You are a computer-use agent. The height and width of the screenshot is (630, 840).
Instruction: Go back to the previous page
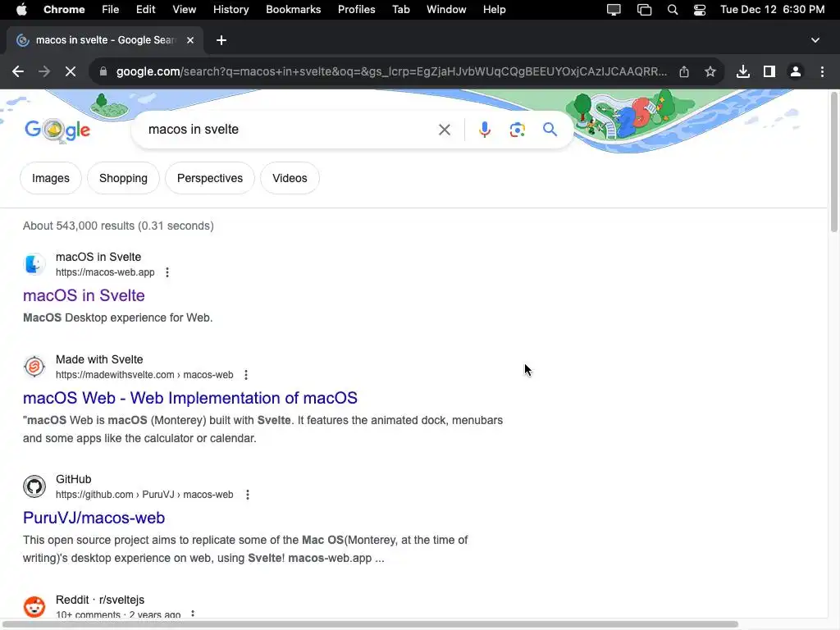coord(18,71)
